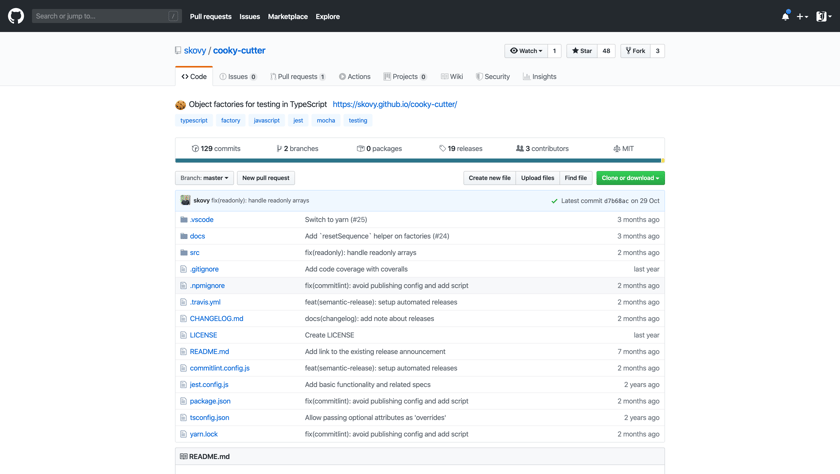Image resolution: width=840 pixels, height=474 pixels.
Task: Open the Branch: master selector
Action: pos(204,178)
